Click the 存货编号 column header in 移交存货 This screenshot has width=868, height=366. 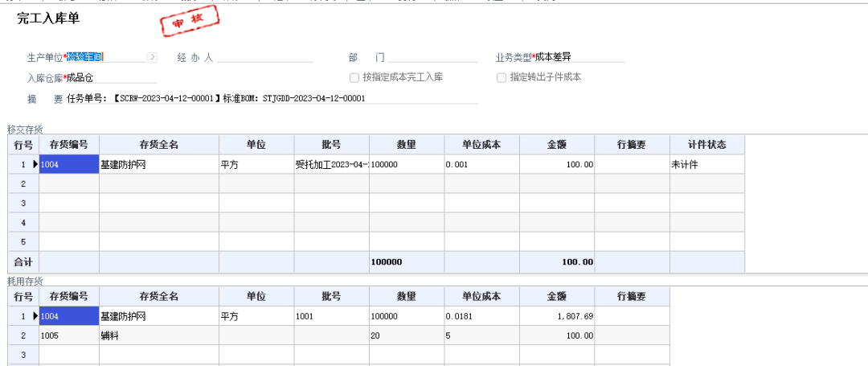(x=69, y=145)
